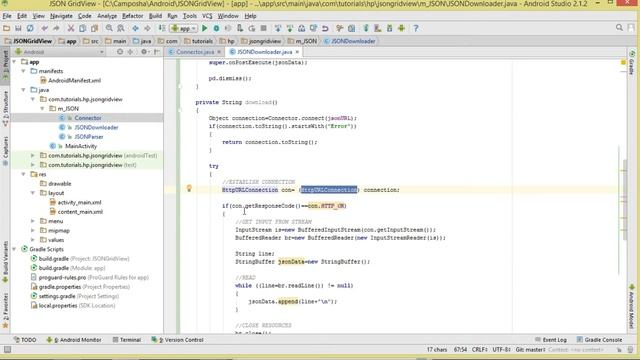Screen dimensions: 640x360
Task: Expand the mipmap folder
Action: tap(33, 231)
